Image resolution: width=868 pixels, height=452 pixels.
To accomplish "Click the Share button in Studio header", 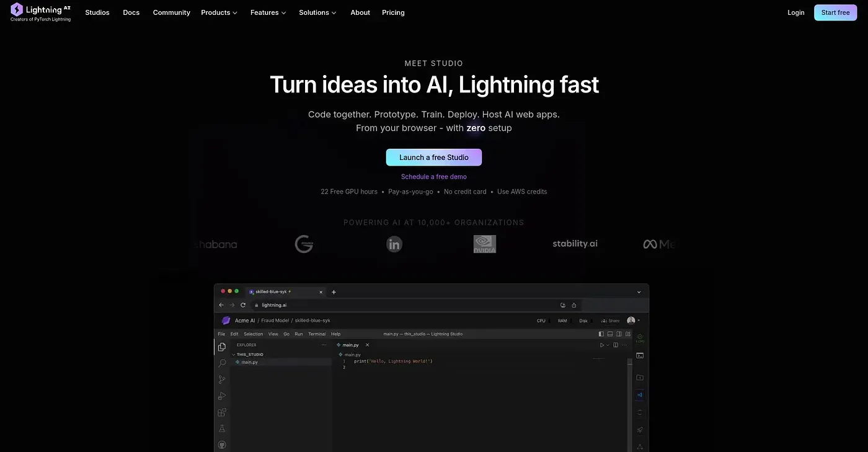I will coord(611,321).
